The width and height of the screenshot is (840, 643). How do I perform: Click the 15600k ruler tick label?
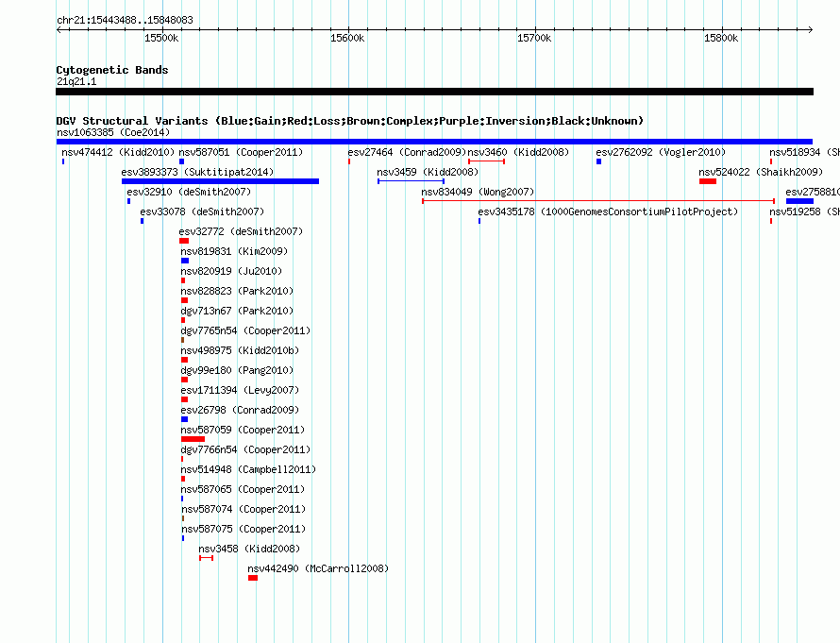point(347,38)
